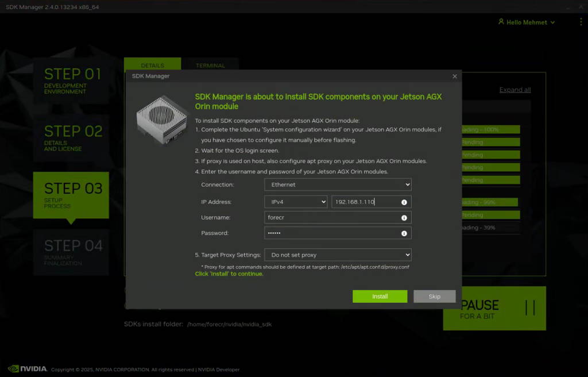Click the Pause for a bit button
Image resolution: width=588 pixels, height=377 pixels.
click(x=494, y=309)
